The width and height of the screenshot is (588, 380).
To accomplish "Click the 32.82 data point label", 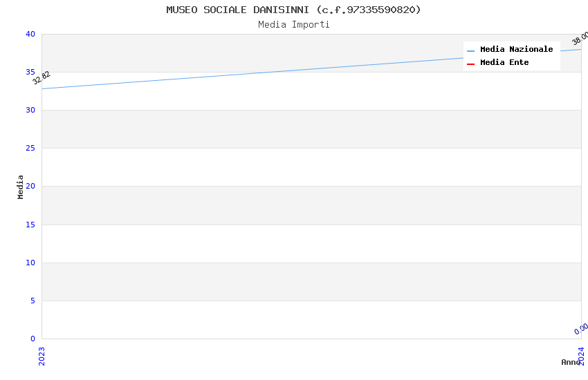I will [x=42, y=78].
